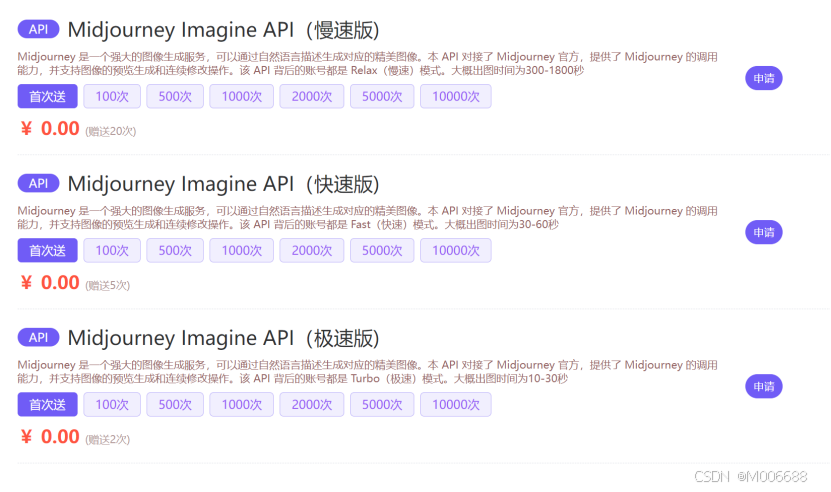
Task: Choose 2000次 package for 慢速版 API
Action: pyautogui.click(x=312, y=96)
